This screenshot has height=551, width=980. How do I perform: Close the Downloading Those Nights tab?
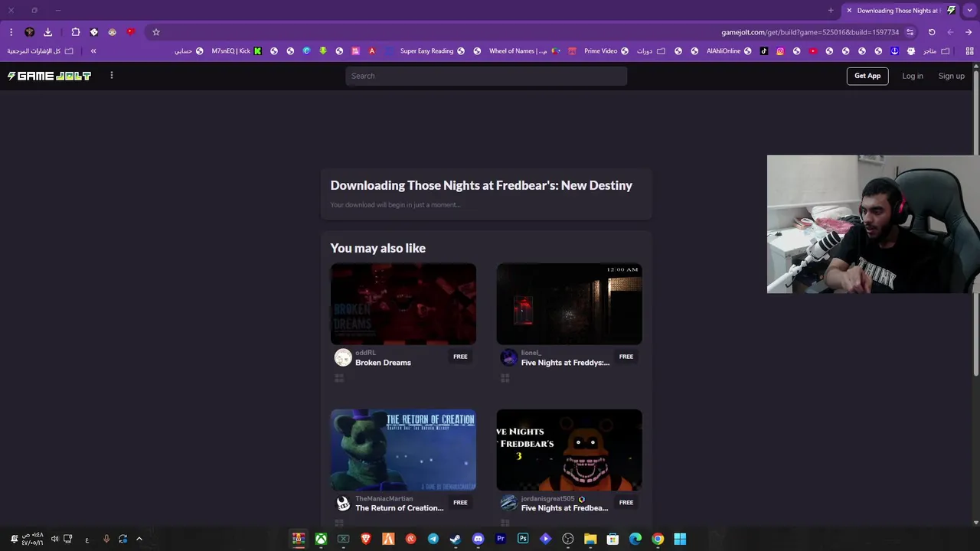[849, 11]
